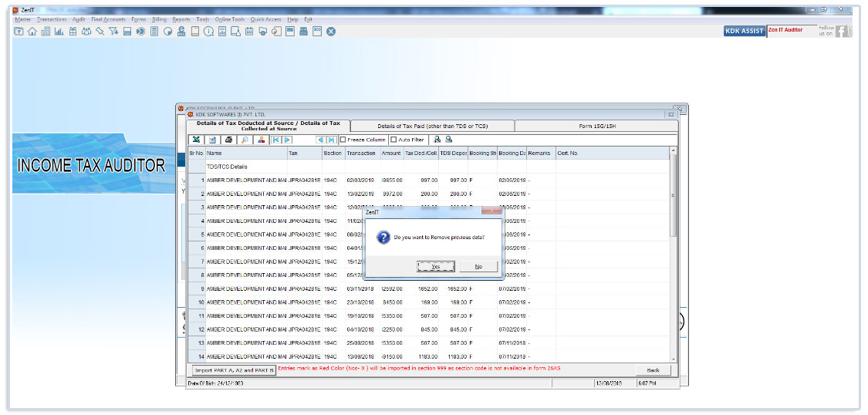Select transaction date cell '03/11/2018'
Screen dimensions: 868x415
click(x=361, y=288)
